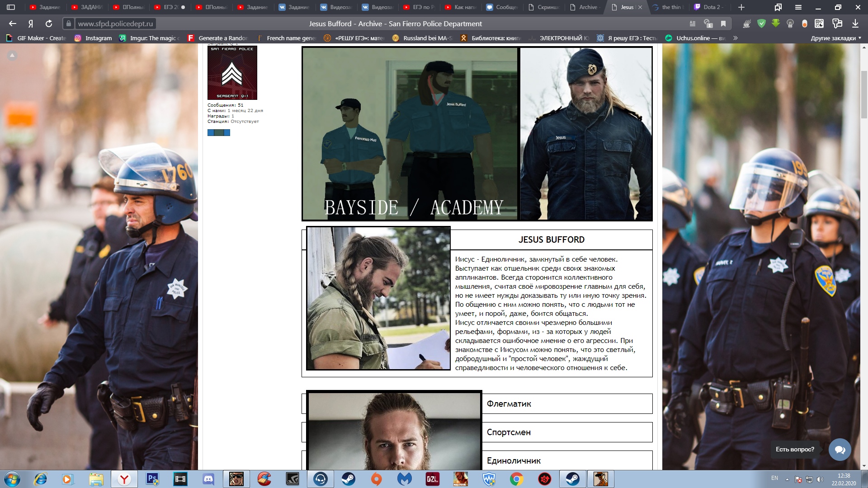
Task: Reload the current page
Action: click(x=49, y=23)
